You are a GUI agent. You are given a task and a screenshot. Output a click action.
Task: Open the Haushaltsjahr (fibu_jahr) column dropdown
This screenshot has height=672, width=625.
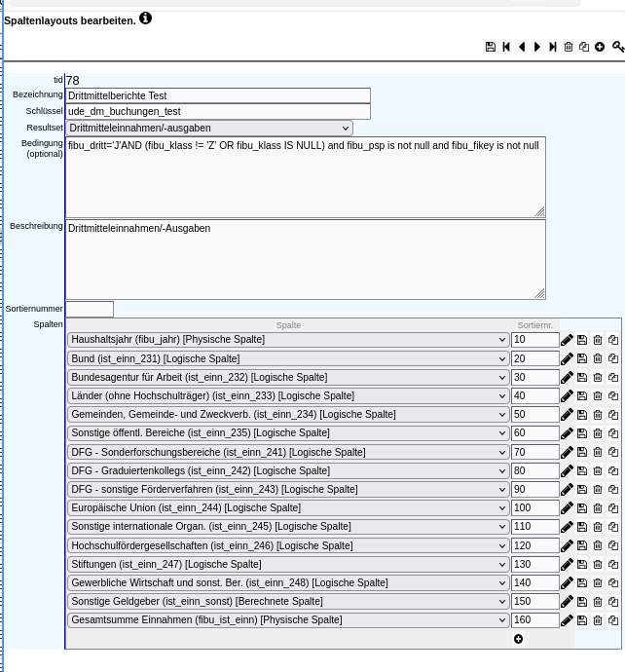tap(288, 340)
